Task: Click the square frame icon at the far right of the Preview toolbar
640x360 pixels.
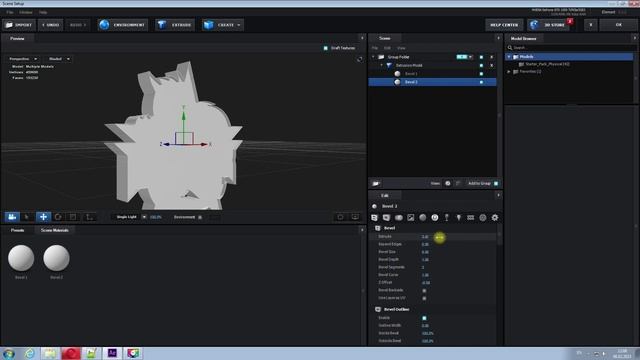Action: [x=340, y=217]
